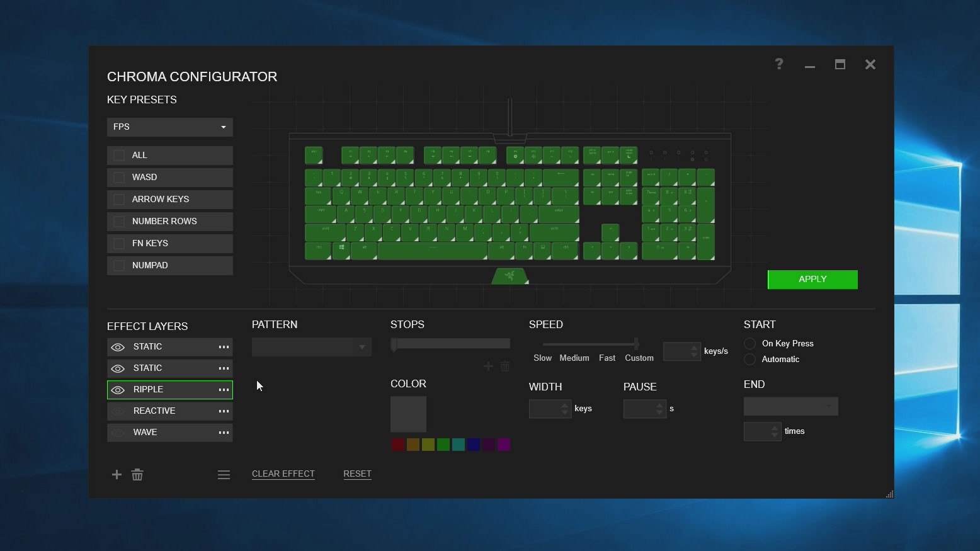
Task: Check the NUMPAD preset checkbox
Action: tap(119, 266)
